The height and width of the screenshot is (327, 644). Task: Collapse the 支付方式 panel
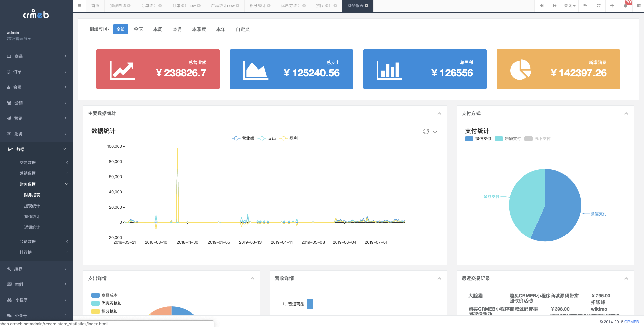point(626,113)
